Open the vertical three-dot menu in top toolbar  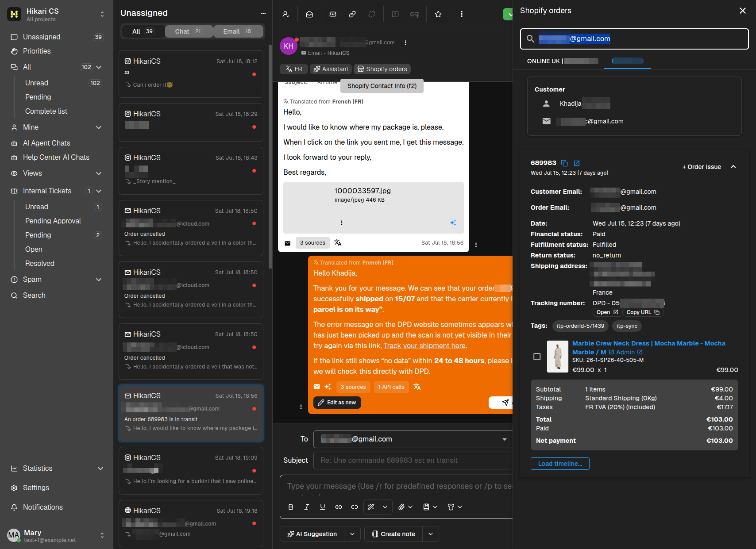462,14
